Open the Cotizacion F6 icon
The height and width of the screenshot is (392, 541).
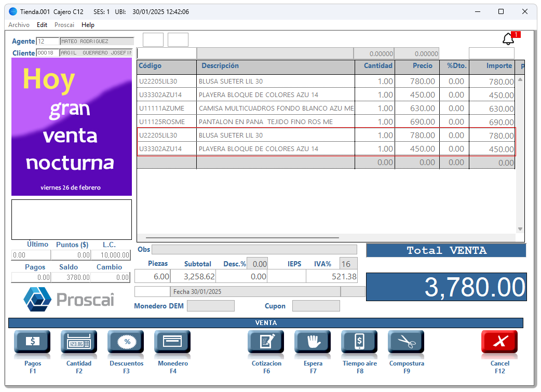(x=266, y=342)
